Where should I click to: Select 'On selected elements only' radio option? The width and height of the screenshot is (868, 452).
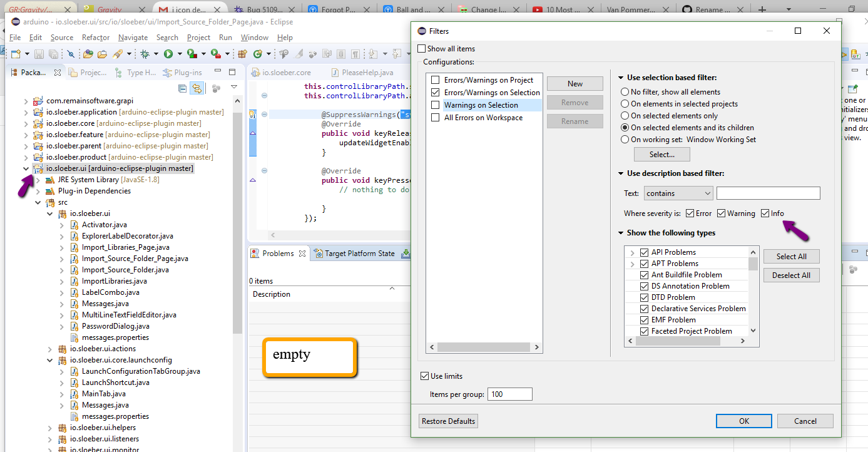click(625, 116)
